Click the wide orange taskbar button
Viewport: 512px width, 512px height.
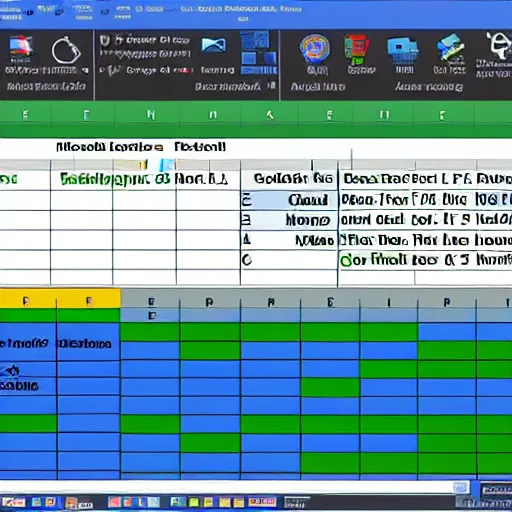[262, 502]
